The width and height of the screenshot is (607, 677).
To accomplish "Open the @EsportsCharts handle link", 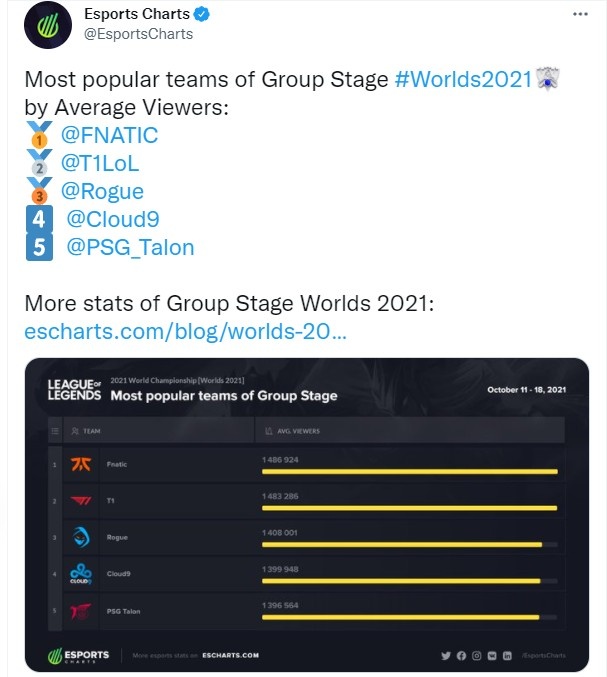I will (x=138, y=34).
